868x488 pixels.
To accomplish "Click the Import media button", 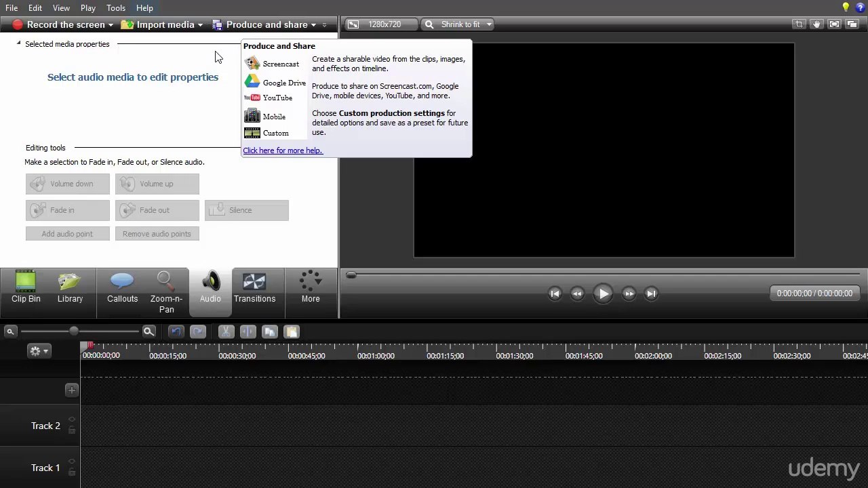I will 159,24.
